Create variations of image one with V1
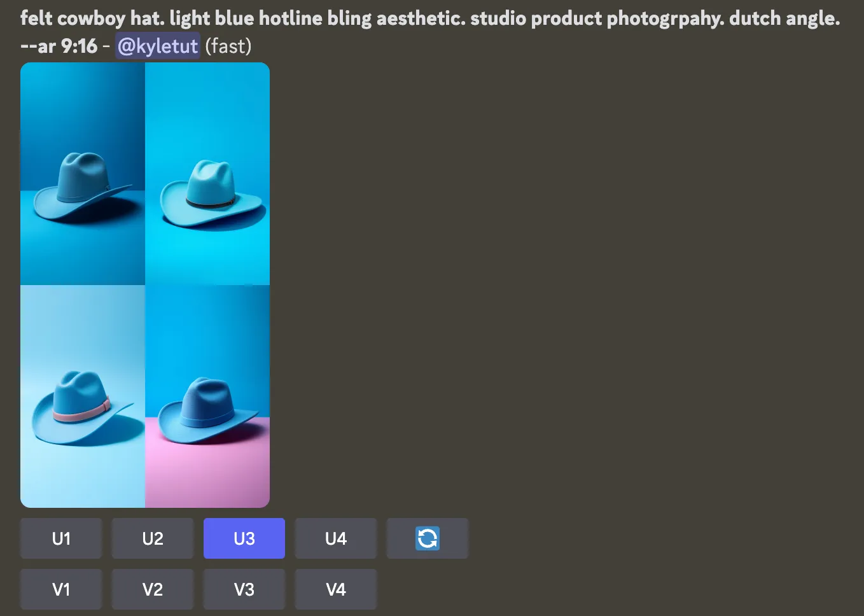The width and height of the screenshot is (864, 616). point(61,589)
